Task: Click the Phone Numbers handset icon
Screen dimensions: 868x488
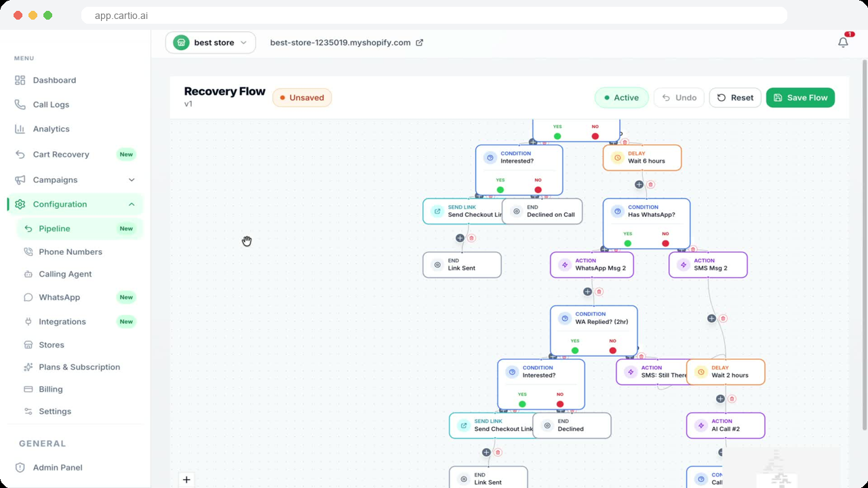Action: 28,251
